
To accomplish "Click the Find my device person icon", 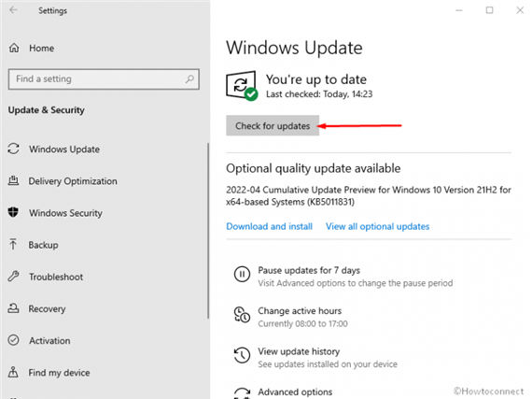I will pos(13,372).
